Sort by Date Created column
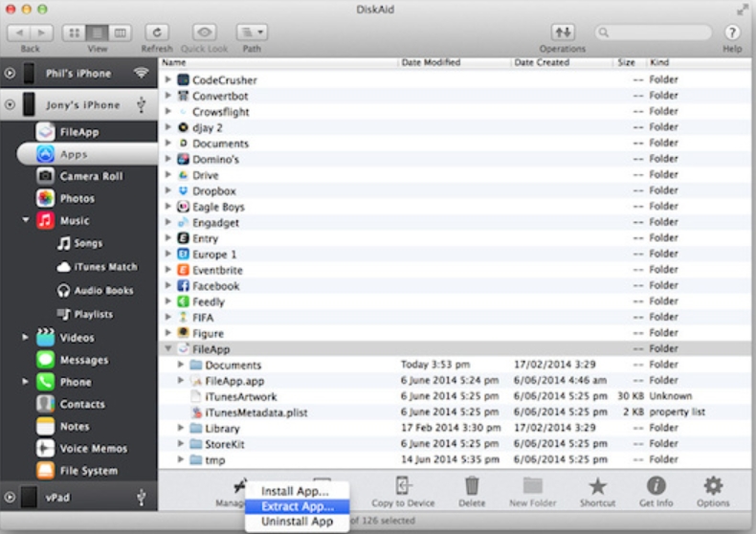This screenshot has height=534, width=756. click(542, 62)
